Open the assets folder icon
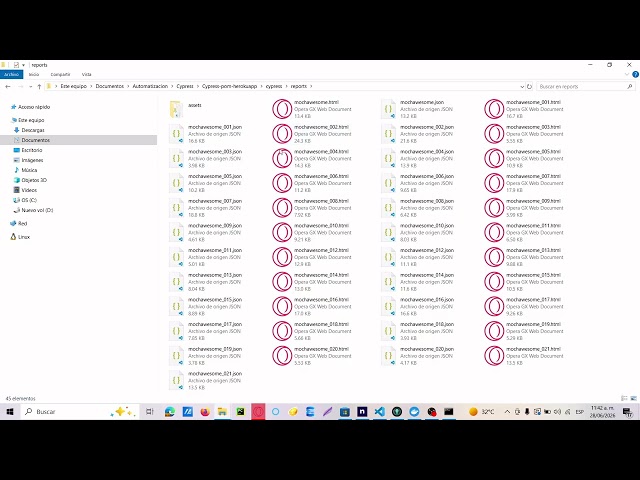The width and height of the screenshot is (640, 480). tap(176, 109)
